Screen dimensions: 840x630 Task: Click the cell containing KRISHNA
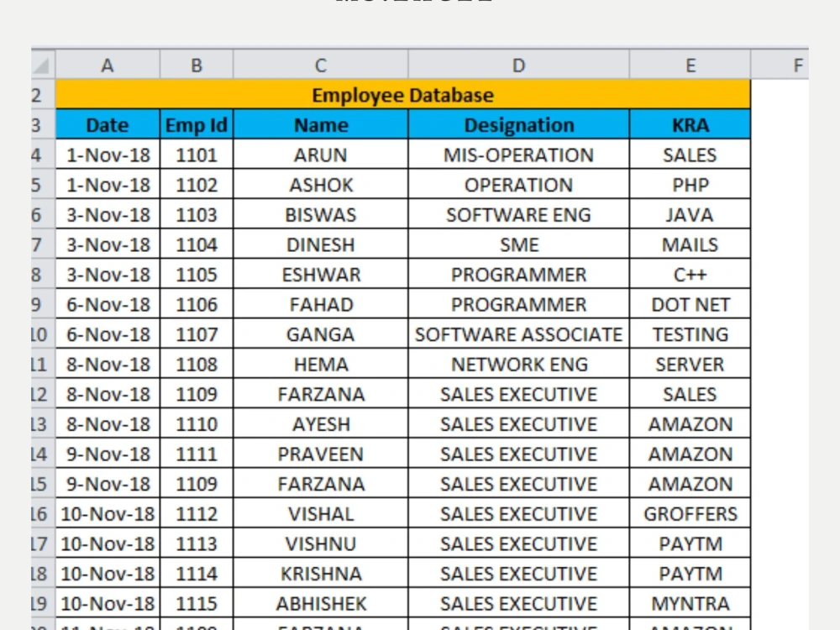coord(321,574)
